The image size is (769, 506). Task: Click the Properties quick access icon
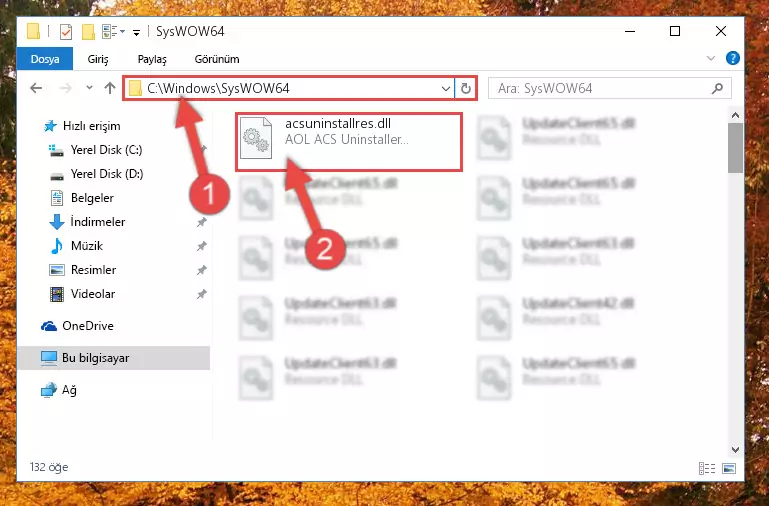pos(65,32)
